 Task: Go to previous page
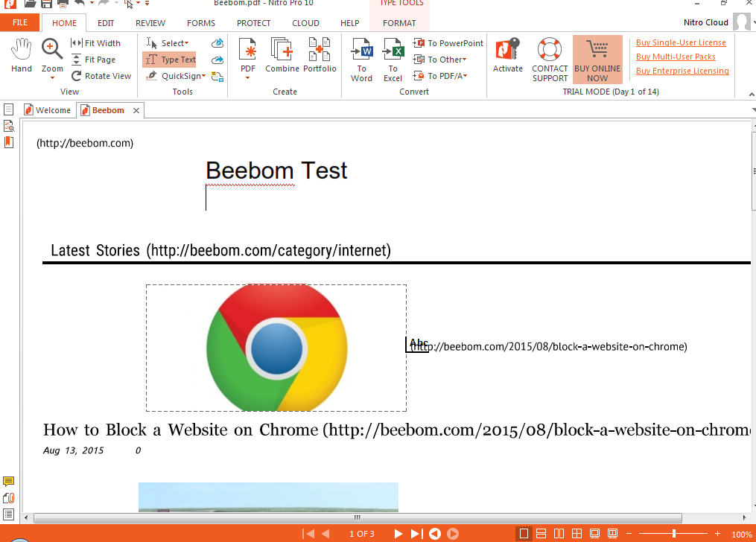325,534
